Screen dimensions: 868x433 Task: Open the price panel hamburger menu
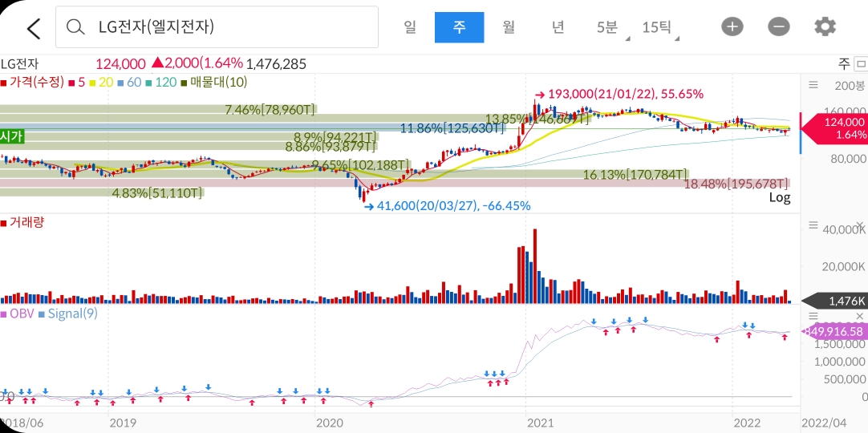pyautogui.click(x=813, y=85)
